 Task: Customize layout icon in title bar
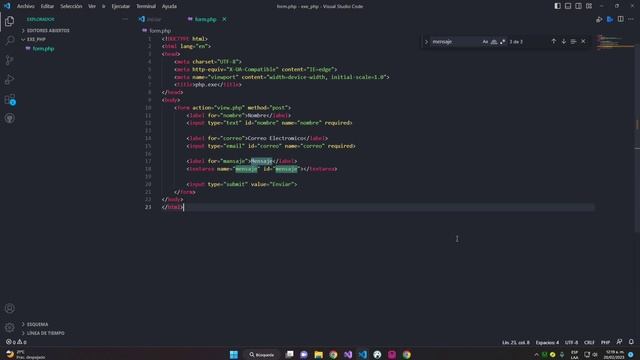coord(589,6)
